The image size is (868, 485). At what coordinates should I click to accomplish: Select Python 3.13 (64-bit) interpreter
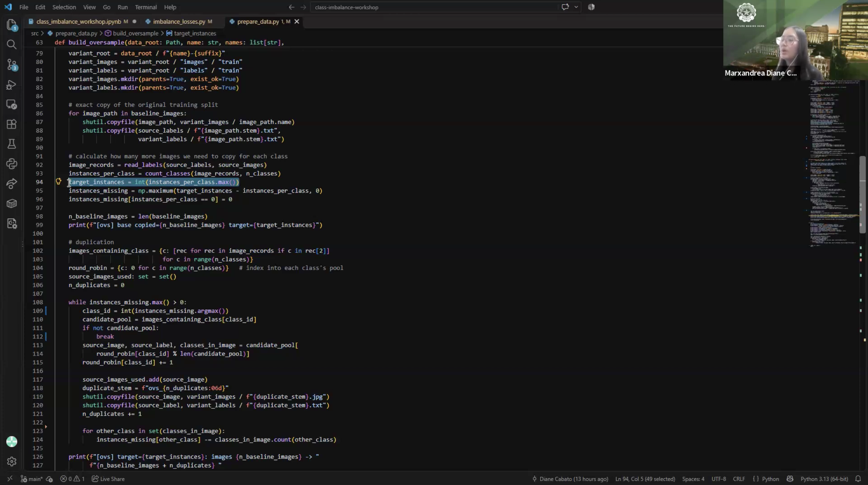click(x=824, y=479)
